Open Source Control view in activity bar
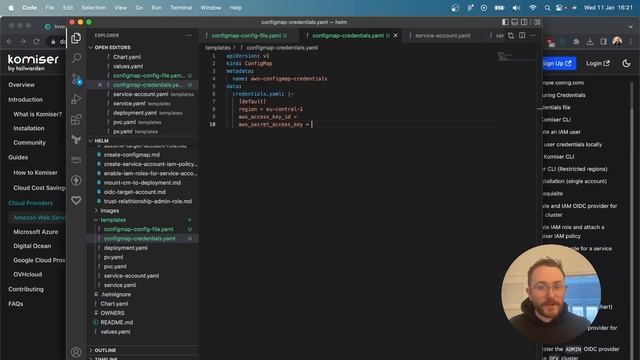Screen dimensions: 640x360 click(76, 79)
